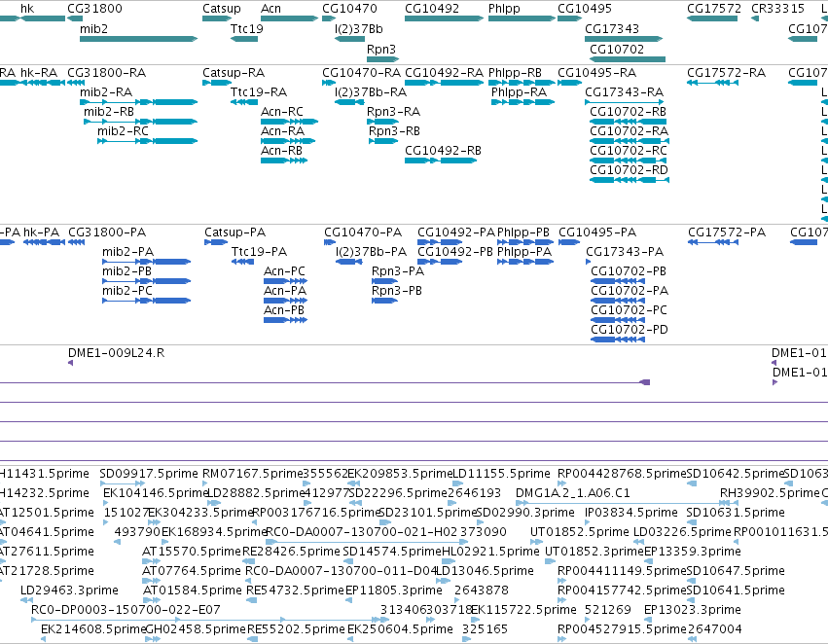Screen dimensions: 828x644
Task: Select the Acn-RB transcript
Action: coord(284,161)
